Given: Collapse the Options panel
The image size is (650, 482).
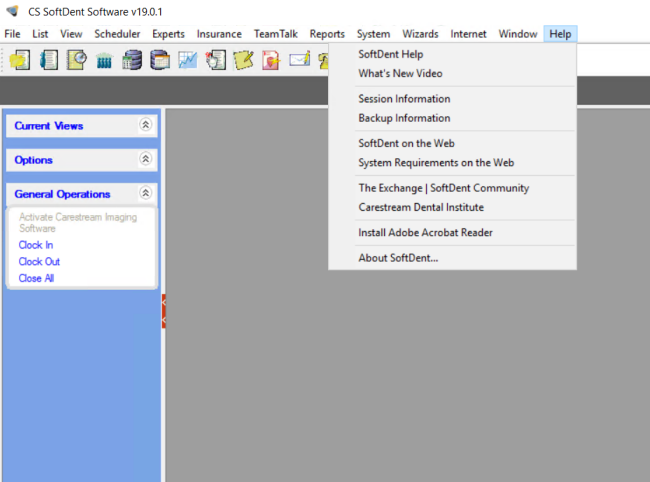Looking at the screenshot, I should (146, 159).
